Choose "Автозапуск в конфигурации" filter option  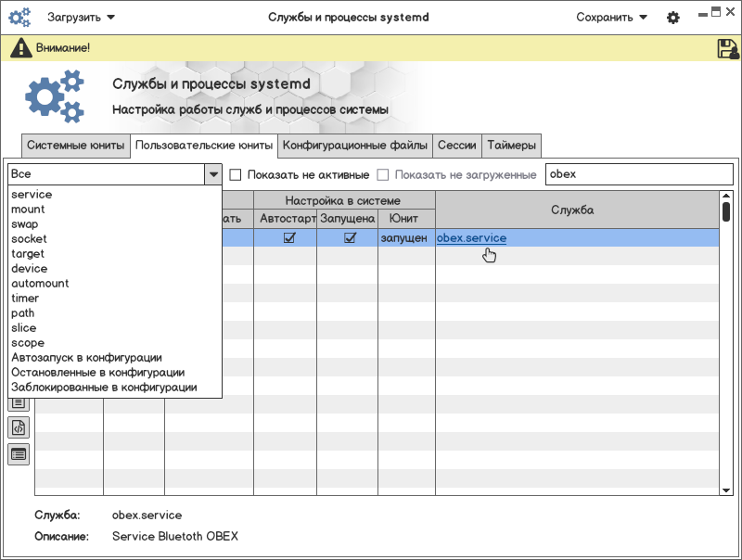pos(87,358)
